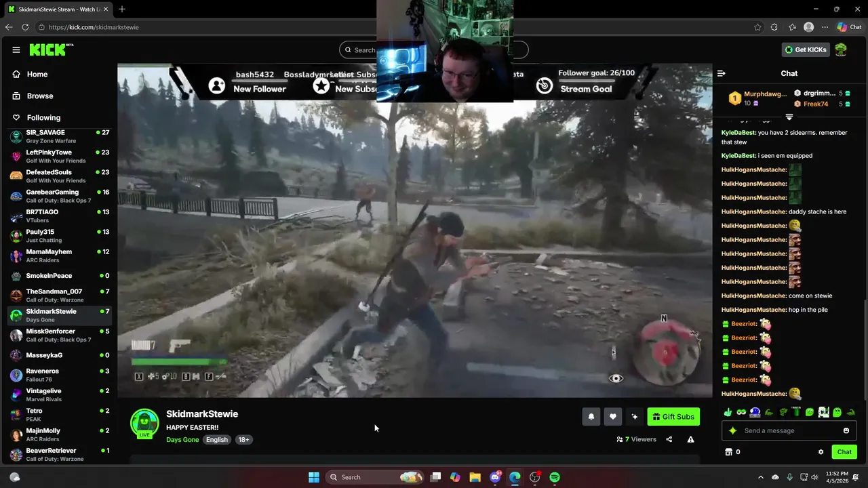This screenshot has width=868, height=488.
Task: Open DefeatedSouls channel in sidebar
Action: point(60,176)
